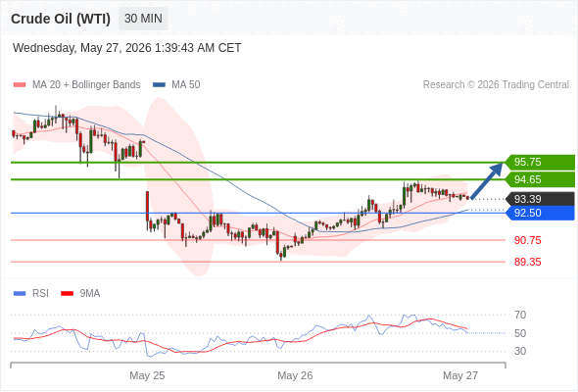Click the MA 50 blue legend swatch
Screen dimensions: 578x392
click(159, 85)
